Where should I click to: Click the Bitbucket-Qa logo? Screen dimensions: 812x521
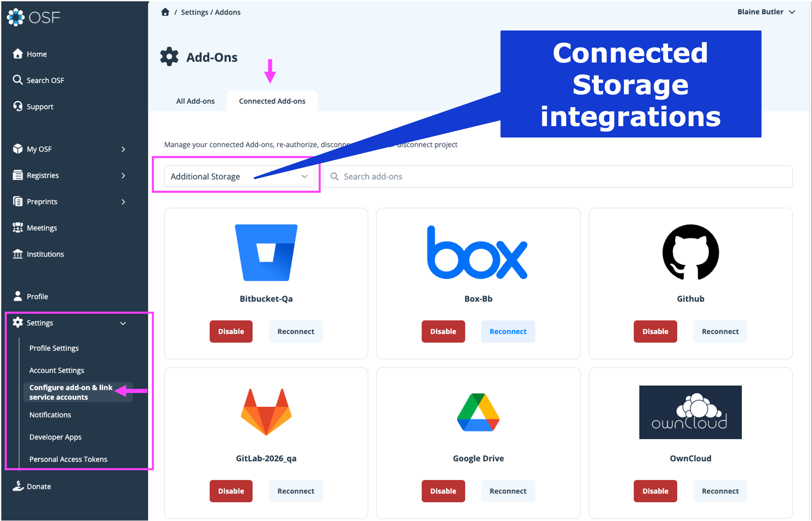click(266, 252)
